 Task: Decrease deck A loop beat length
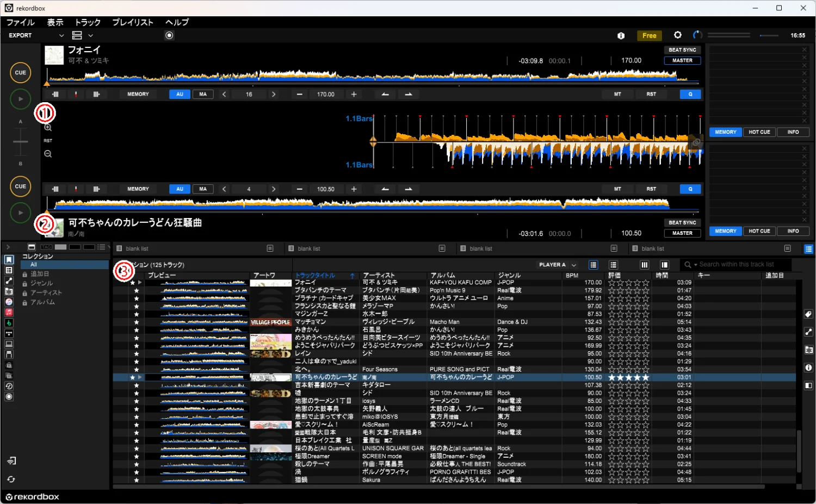pyautogui.click(x=224, y=94)
